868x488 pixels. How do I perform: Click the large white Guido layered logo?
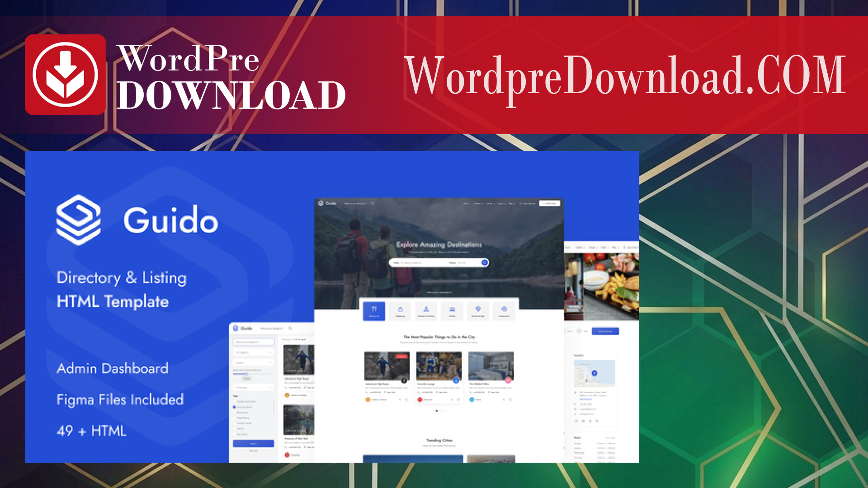(x=79, y=220)
